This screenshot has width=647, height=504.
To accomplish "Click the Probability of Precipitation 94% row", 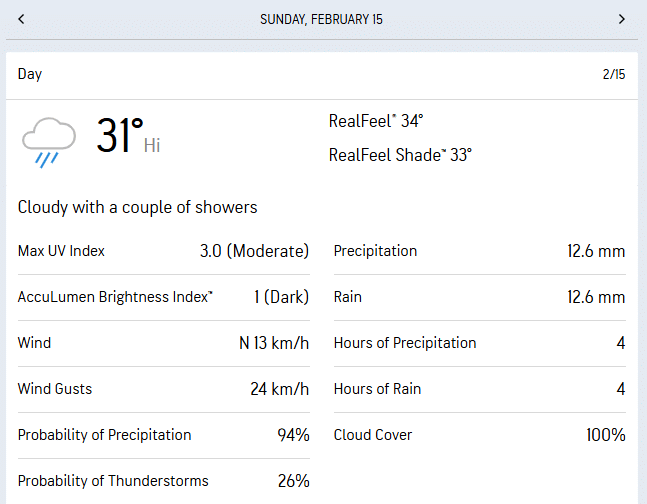I will tap(163, 435).
